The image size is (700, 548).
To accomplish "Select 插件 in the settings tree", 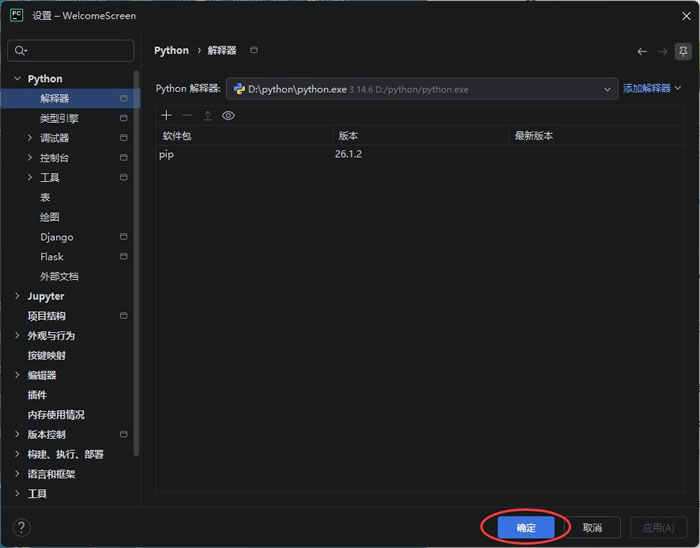I will pos(37,395).
